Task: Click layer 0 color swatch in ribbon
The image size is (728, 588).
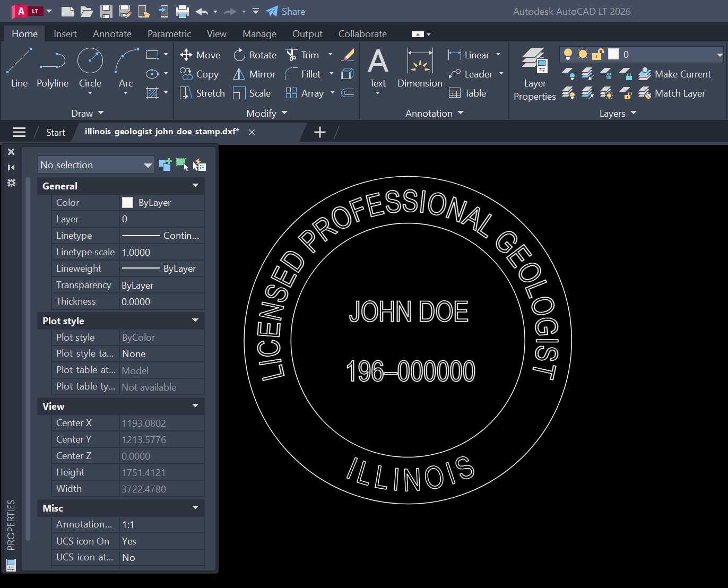Action: tap(614, 54)
